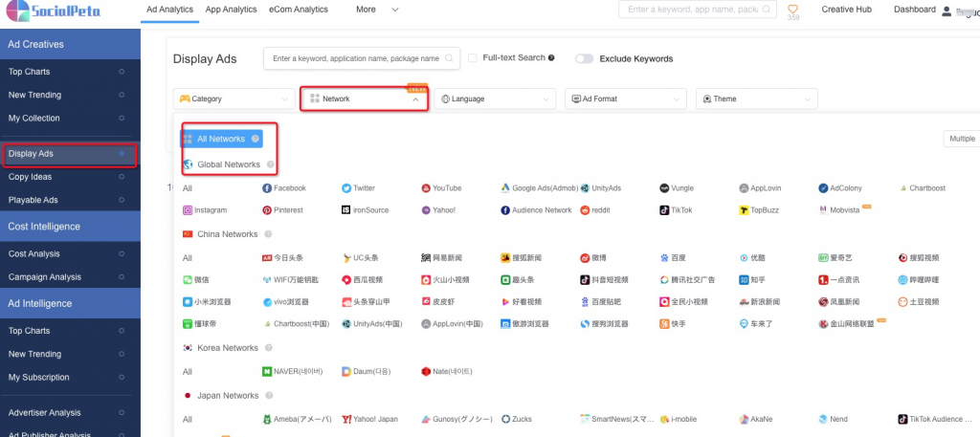Select All under China Networks
The image size is (980, 437).
188,258
